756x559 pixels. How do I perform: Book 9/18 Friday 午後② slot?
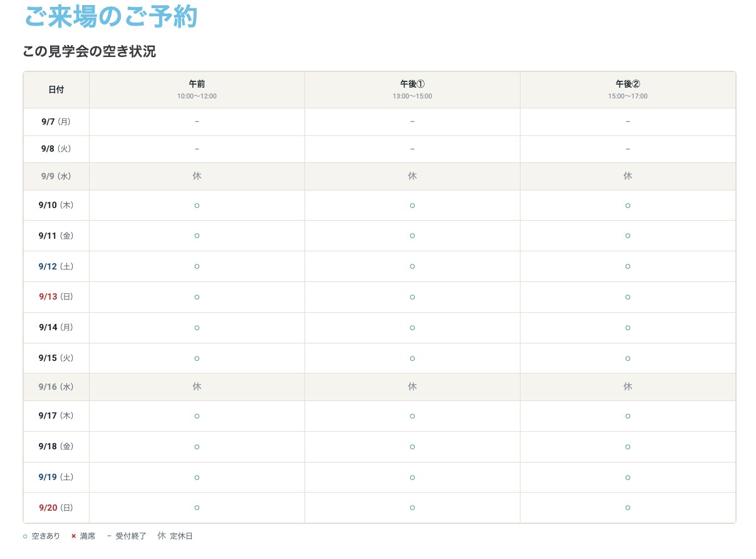[628, 447]
